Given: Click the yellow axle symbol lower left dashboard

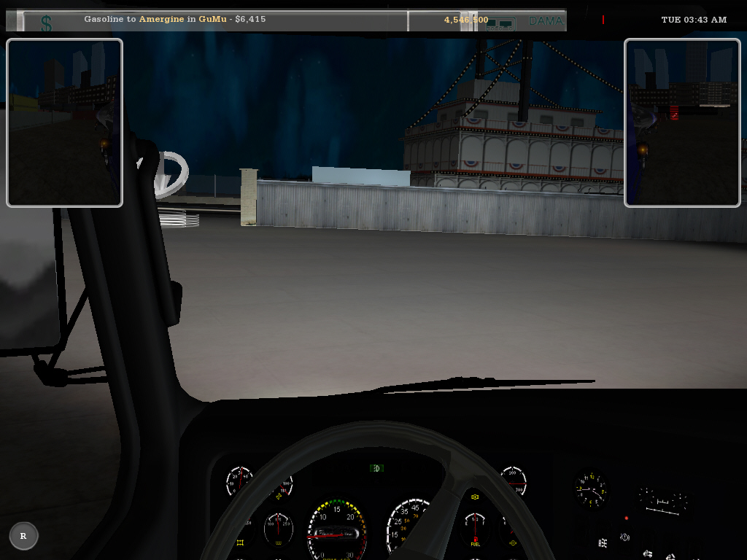Looking at the screenshot, I should click(x=240, y=542).
